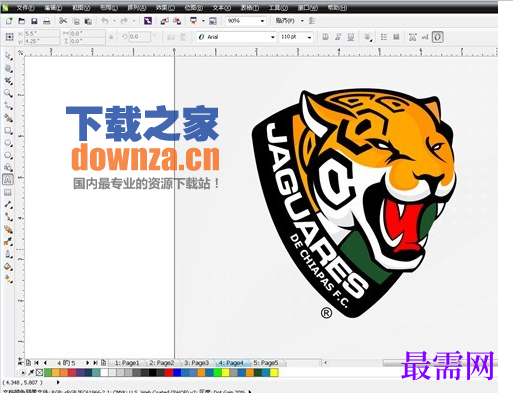Click the Open folder icon
This screenshot has height=397, width=513.
22,21
